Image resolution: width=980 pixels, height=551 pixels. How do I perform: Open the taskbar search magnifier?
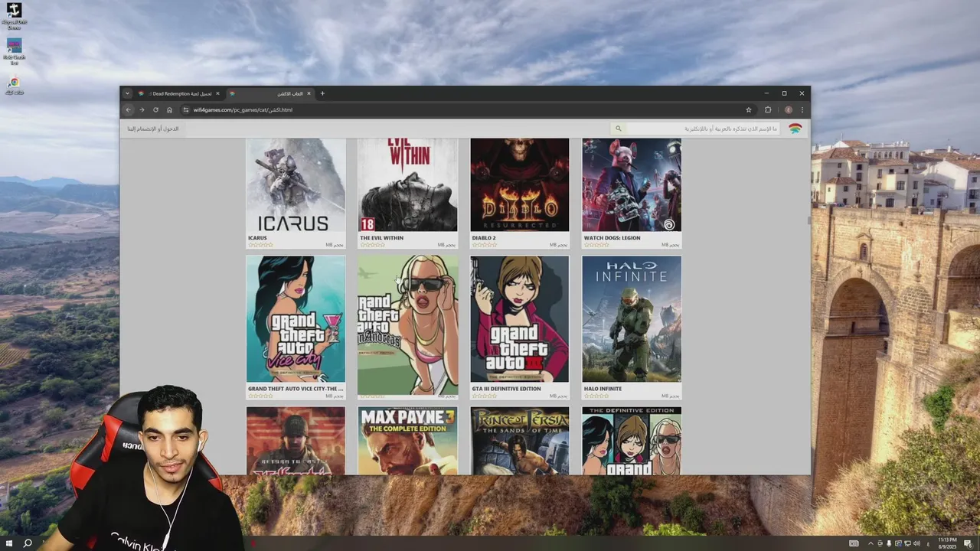[x=28, y=543]
